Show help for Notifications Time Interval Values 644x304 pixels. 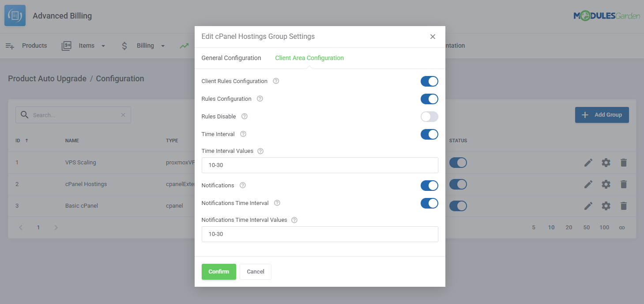[294, 220]
